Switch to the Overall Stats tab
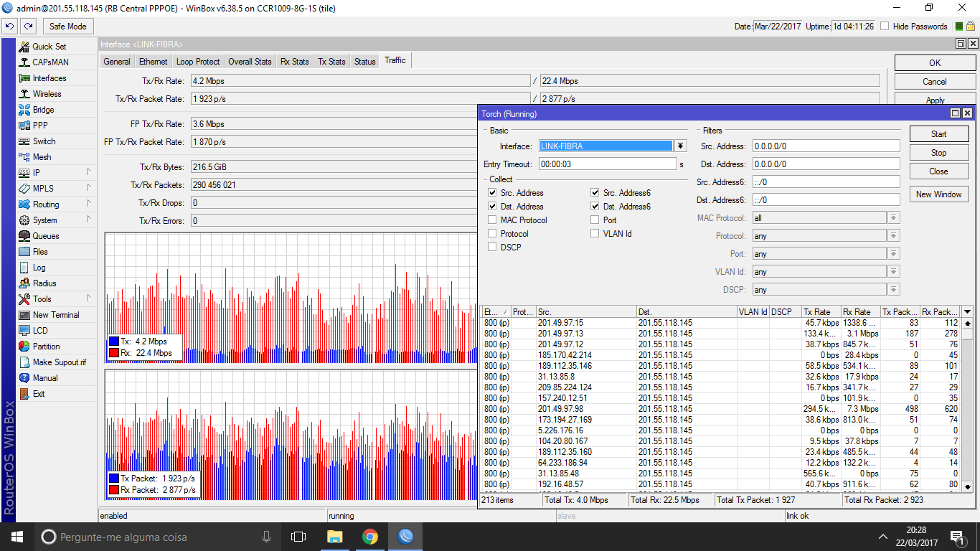The height and width of the screenshot is (551, 980). [x=250, y=62]
